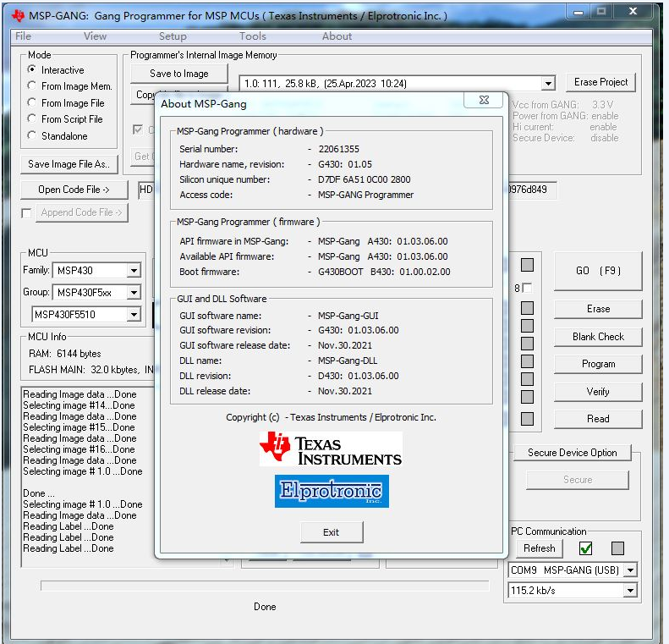
Task: Click Hardware name value G430: 01.05
Action: pyautogui.click(x=345, y=164)
